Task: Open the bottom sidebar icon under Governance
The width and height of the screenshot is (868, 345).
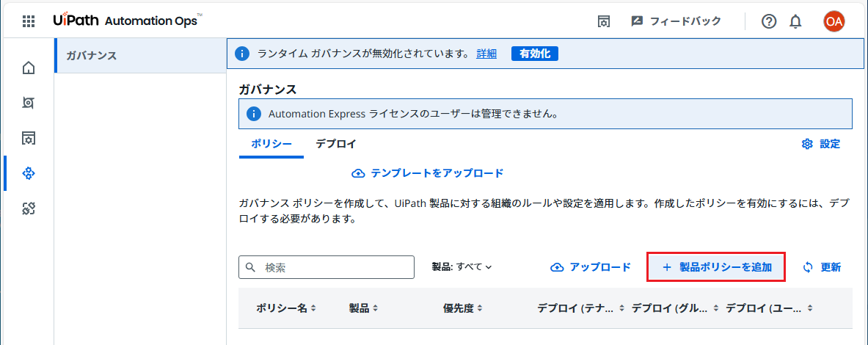Action: (28, 208)
